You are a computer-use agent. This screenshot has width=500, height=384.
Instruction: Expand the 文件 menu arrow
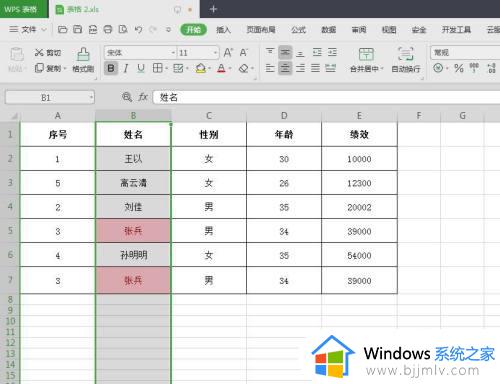pos(44,30)
